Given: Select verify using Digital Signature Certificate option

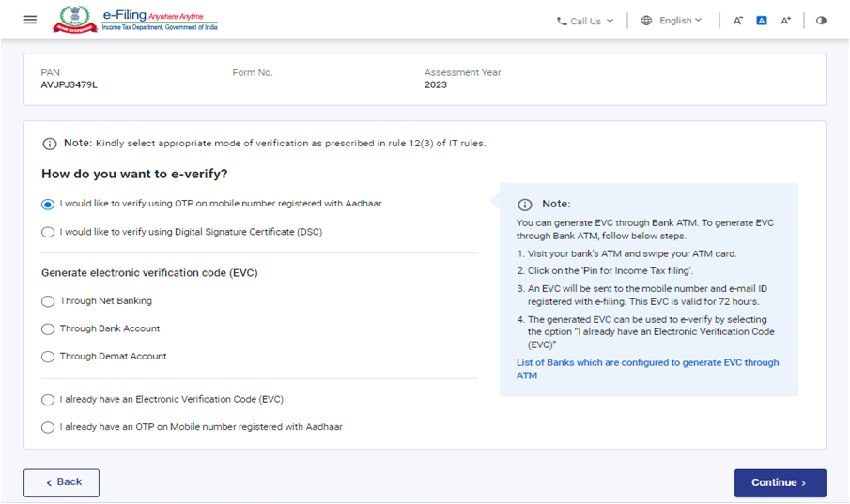Looking at the screenshot, I should tap(48, 232).
